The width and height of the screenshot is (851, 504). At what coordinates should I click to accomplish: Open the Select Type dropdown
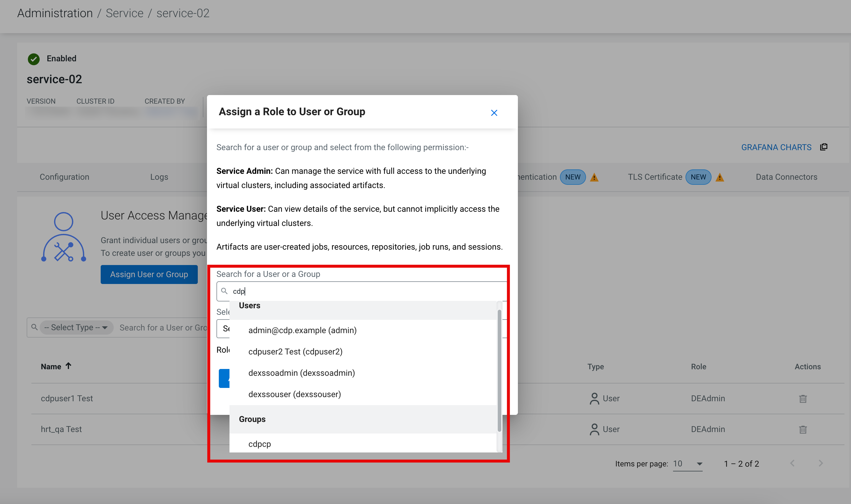(x=76, y=328)
